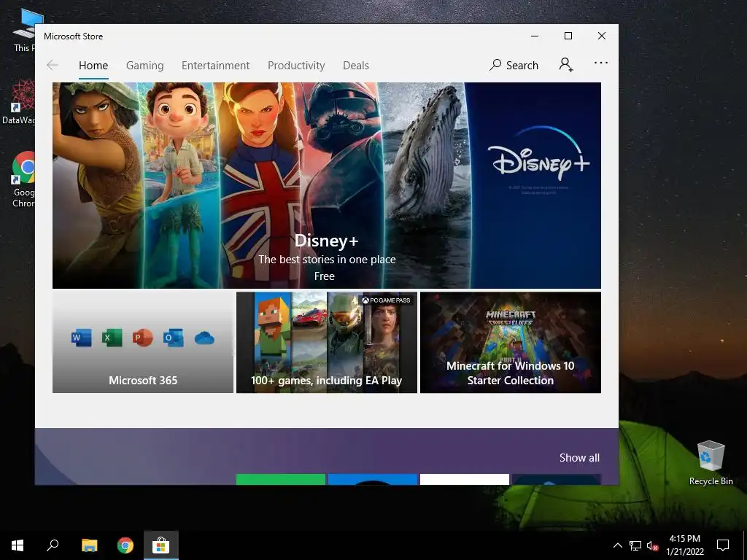This screenshot has height=560, width=747.
Task: Open Minecraft for Windows 10 Starter Collection tile
Action: (x=510, y=343)
